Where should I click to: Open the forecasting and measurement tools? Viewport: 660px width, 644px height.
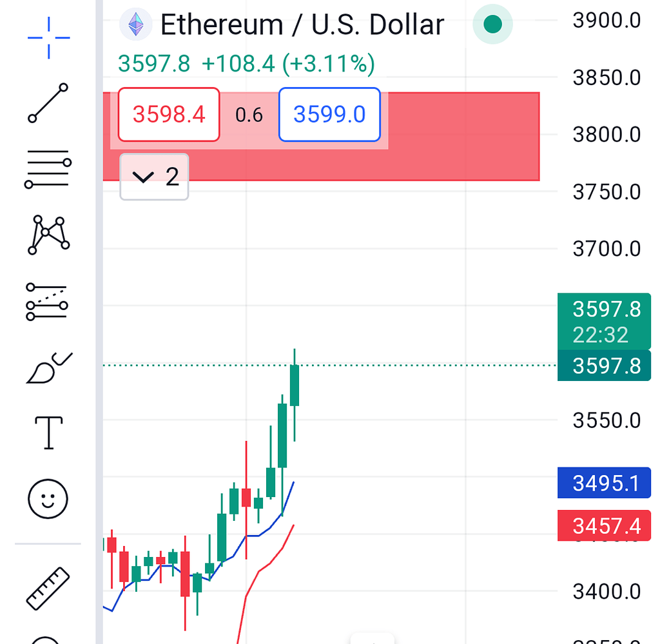[x=48, y=302]
